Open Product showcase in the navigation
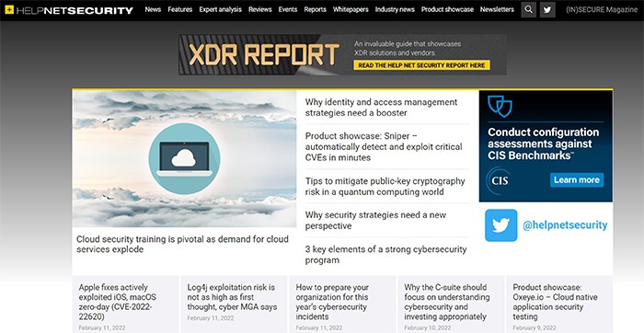The height and width of the screenshot is (333, 644). 447,9
